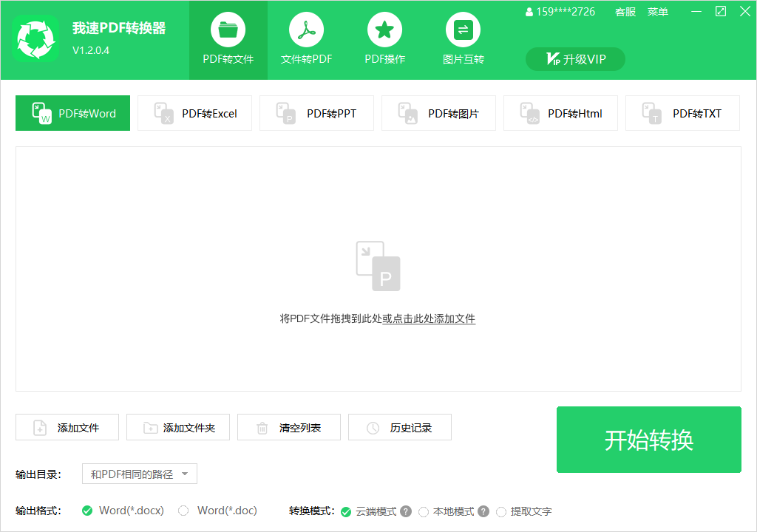Screen dimensions: 757x532
Task: Open the PDF转文件 folder icon
Action: [228, 30]
